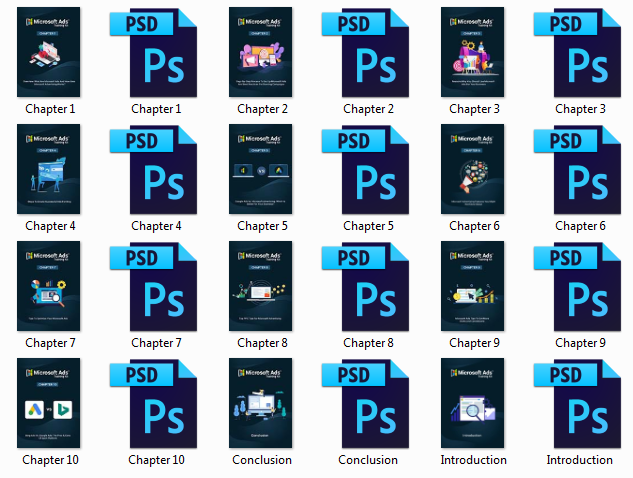Select the Chapter 1 PSD file icon

tap(153, 52)
